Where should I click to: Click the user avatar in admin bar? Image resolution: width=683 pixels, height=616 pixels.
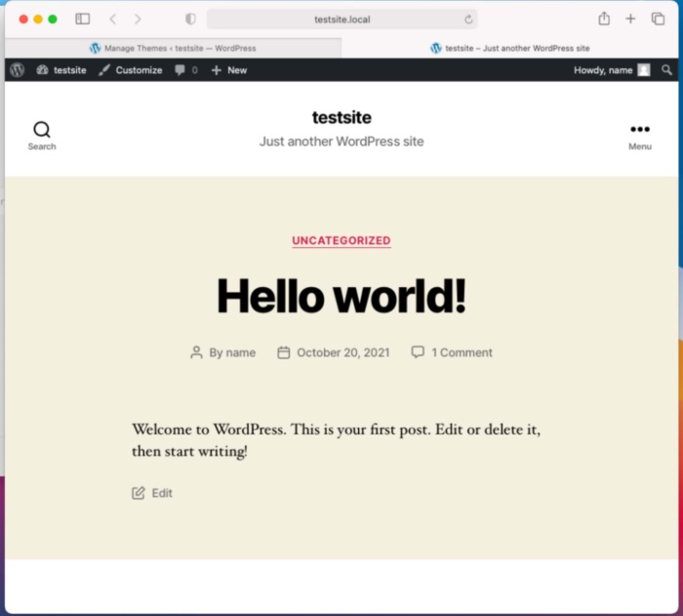point(644,69)
